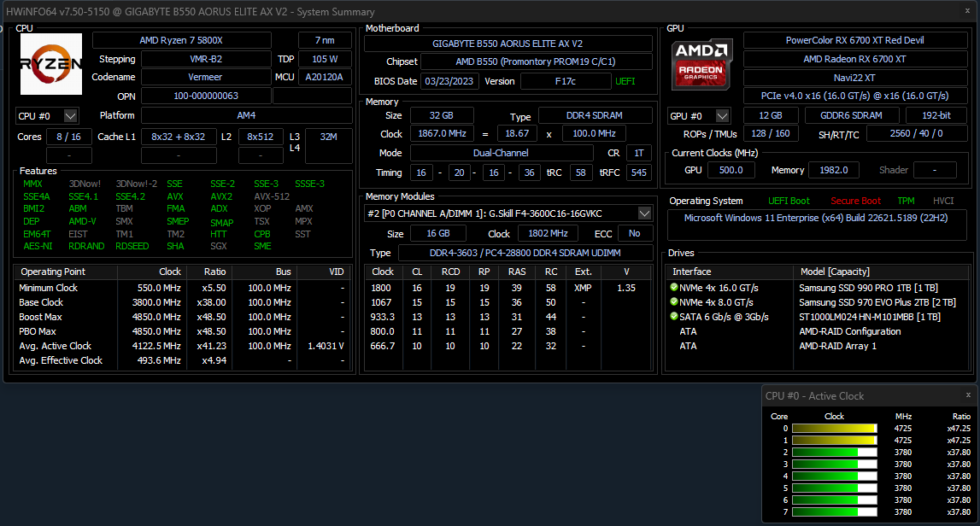Image resolution: width=980 pixels, height=526 pixels.
Task: Click the AMD Radeon Graphics logo
Action: (701, 65)
